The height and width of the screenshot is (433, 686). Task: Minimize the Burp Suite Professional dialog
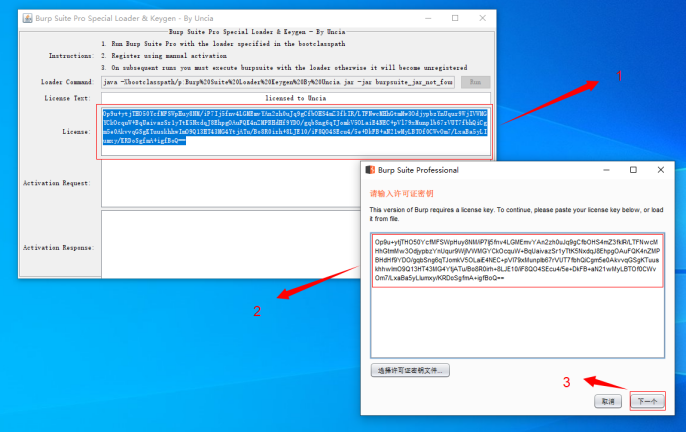606,170
